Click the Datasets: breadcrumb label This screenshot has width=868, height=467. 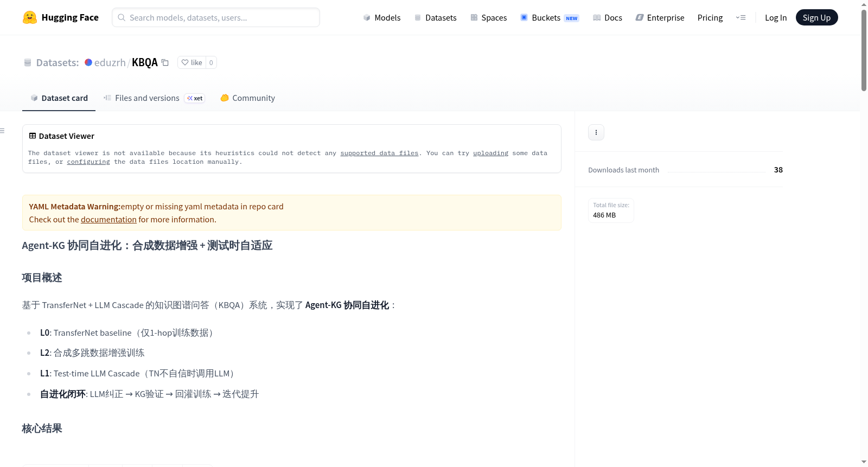[58, 62]
